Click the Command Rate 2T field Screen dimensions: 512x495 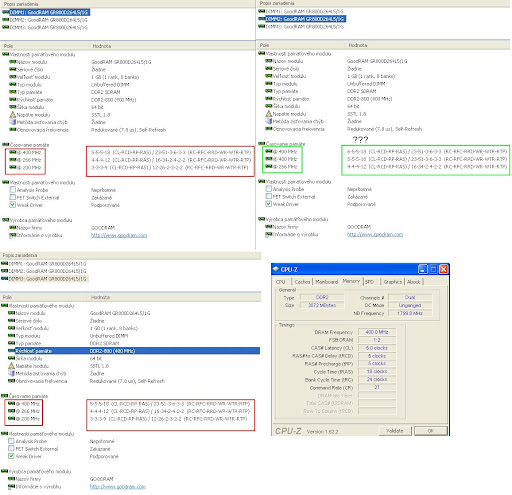(x=377, y=387)
